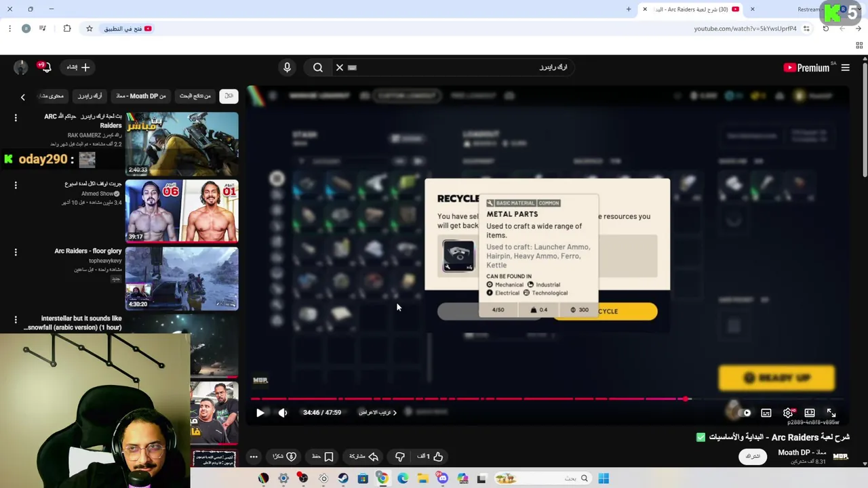Open YouTube notifications bell
The image size is (868, 488).
[x=45, y=68]
